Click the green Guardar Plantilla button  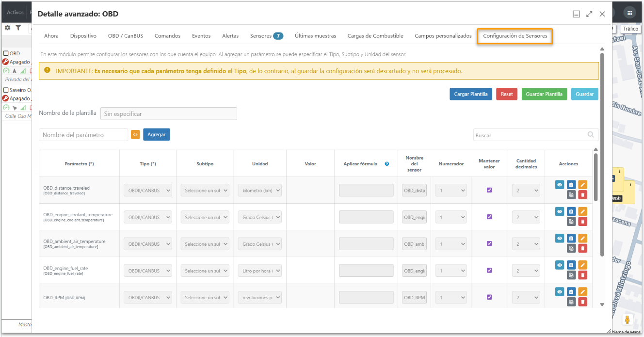pos(544,94)
